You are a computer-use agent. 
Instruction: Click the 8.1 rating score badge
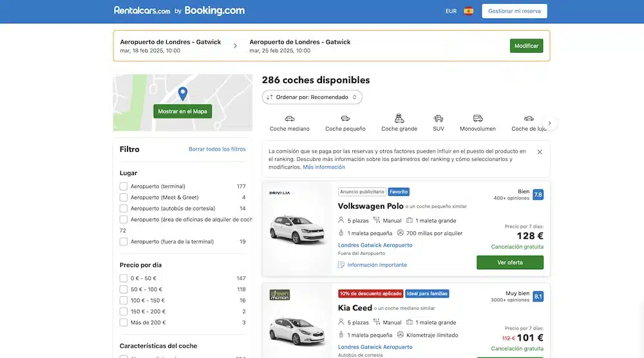pos(538,296)
